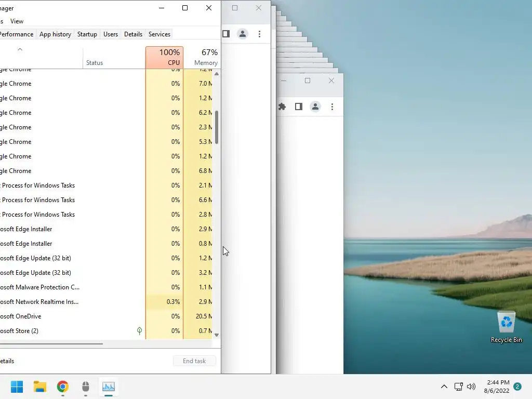The height and width of the screenshot is (399, 532).
Task: Click the scroll down arrow in process list
Action: (x=217, y=335)
